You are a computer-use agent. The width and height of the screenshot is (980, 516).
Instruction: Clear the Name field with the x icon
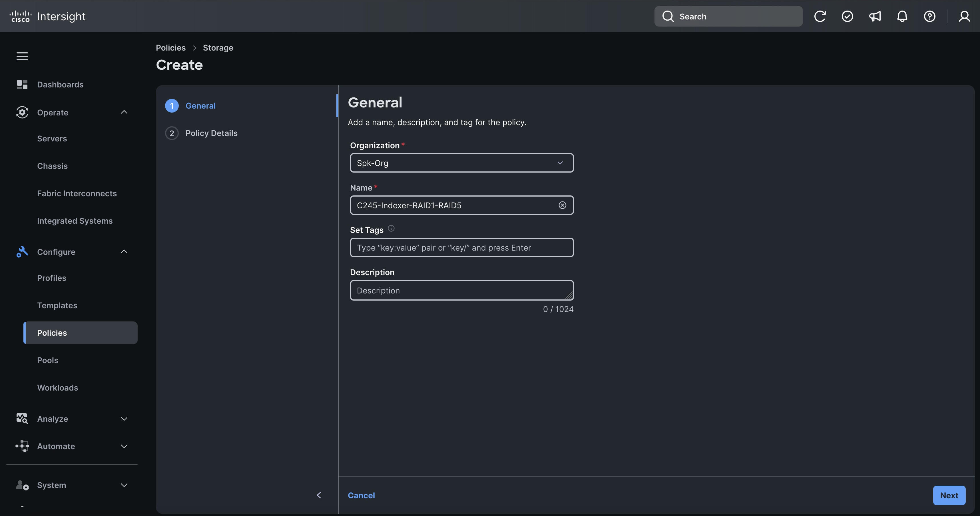click(x=562, y=205)
